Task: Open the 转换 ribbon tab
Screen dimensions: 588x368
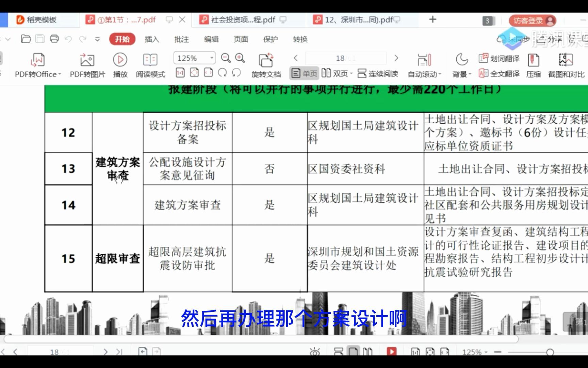Action: tap(300, 39)
